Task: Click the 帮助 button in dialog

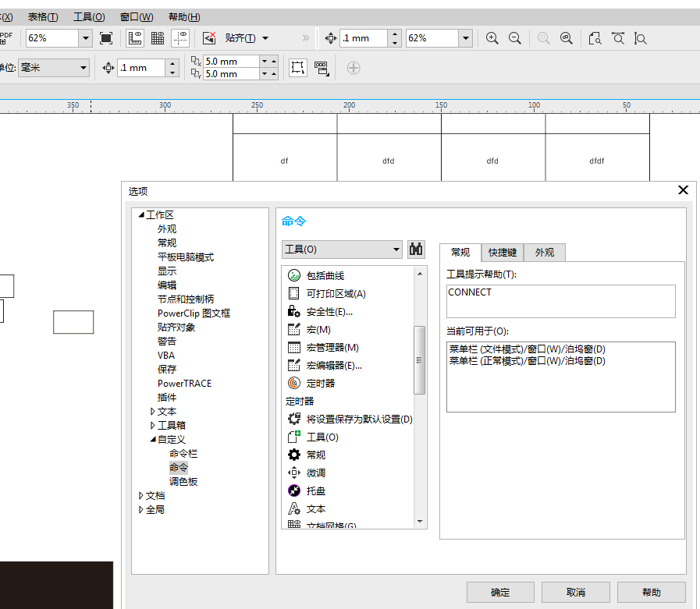Action: [652, 593]
